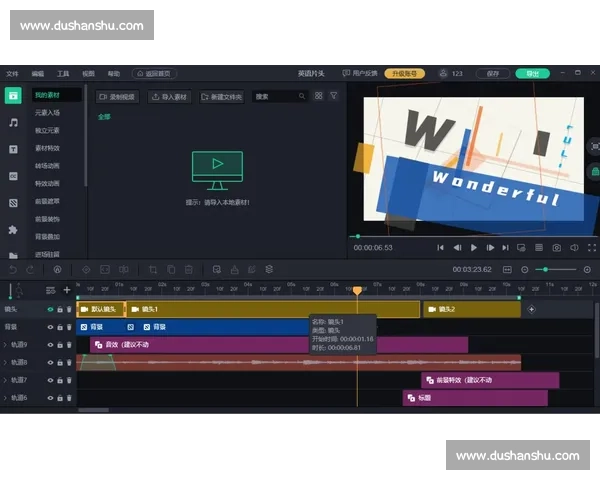Toggle visibility eye on the 镜头 track
This screenshot has width=600, height=480.
pyautogui.click(x=50, y=310)
